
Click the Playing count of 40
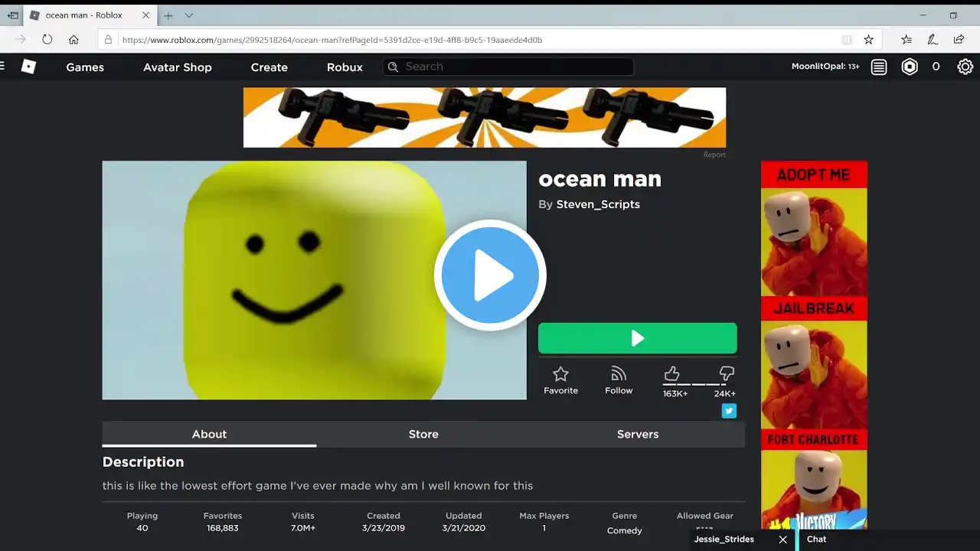click(x=142, y=528)
